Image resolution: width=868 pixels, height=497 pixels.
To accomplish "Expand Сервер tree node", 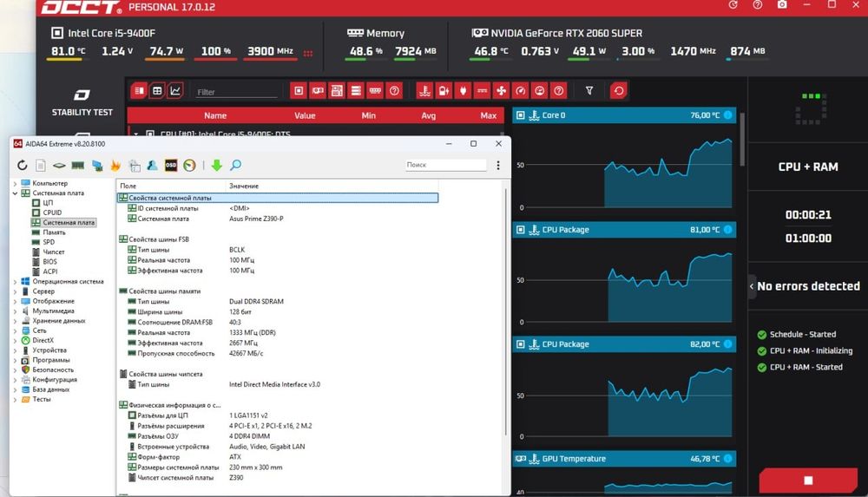I will (x=15, y=291).
